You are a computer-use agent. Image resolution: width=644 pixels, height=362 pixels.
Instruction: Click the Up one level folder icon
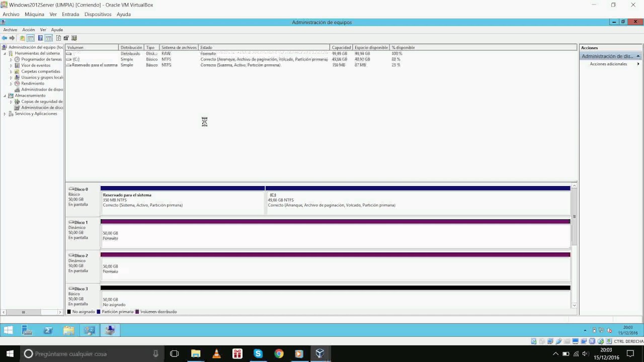[x=22, y=38]
